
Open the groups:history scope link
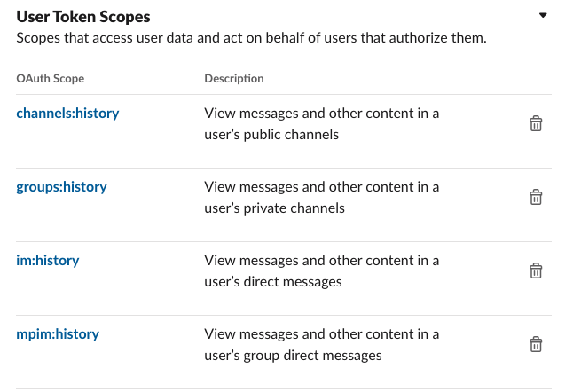pos(61,187)
